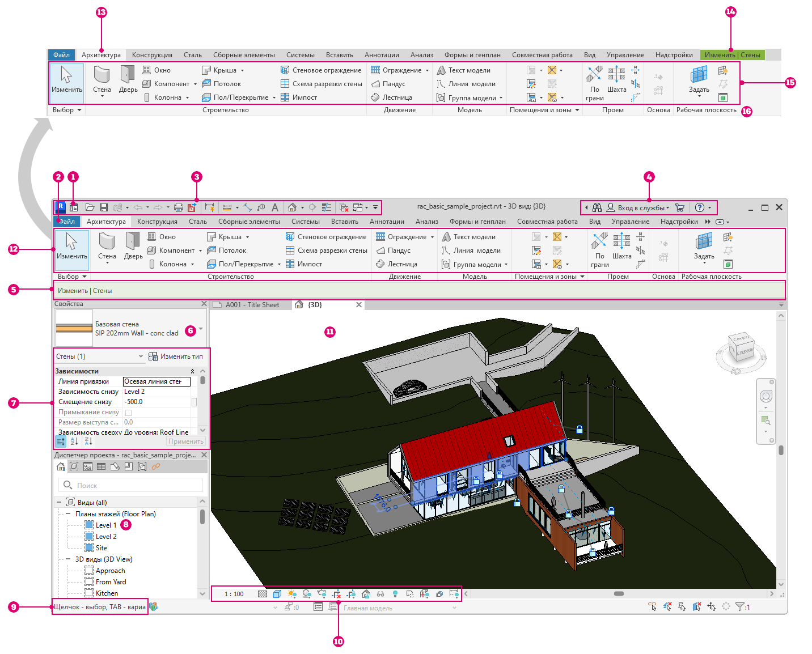Toggle A-to-Z sort button in properties palette

[x=74, y=441]
